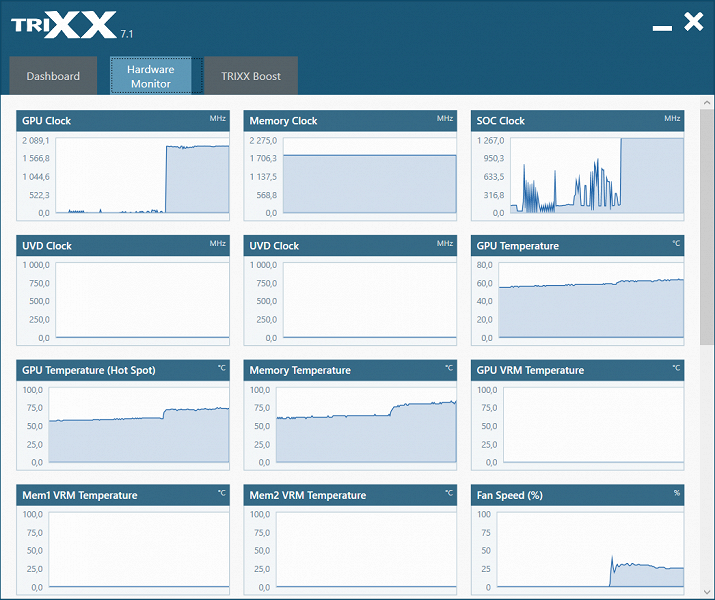
Task: Open the TRIXX Boost tab
Action: click(x=251, y=76)
